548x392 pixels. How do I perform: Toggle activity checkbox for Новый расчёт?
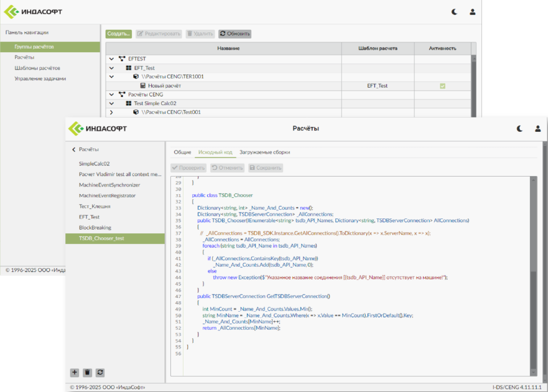point(442,86)
